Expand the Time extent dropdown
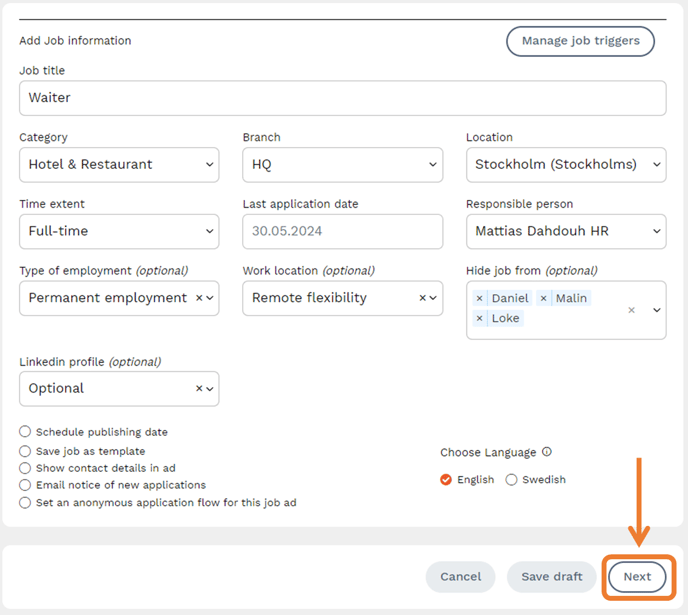This screenshot has width=688, height=615. [119, 231]
